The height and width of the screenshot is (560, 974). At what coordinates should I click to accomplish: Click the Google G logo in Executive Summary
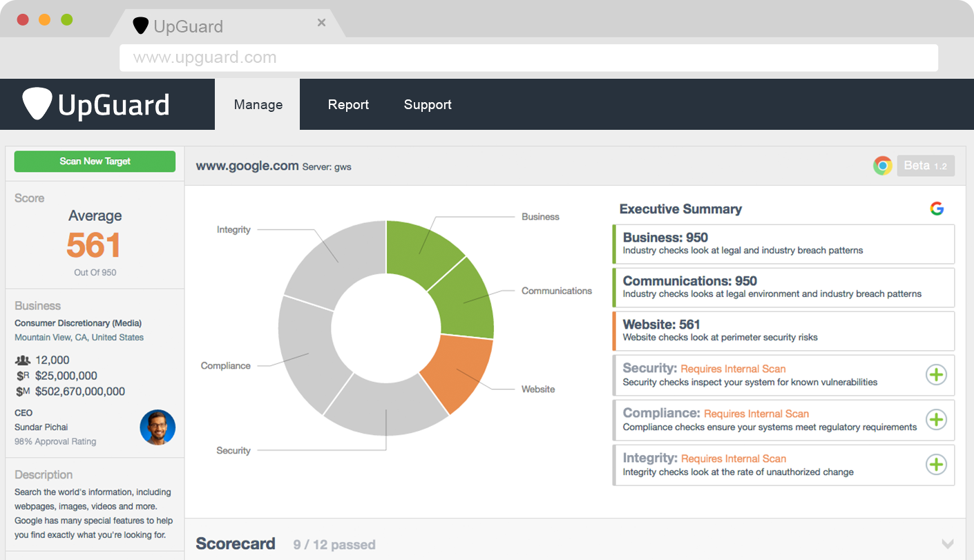point(937,209)
